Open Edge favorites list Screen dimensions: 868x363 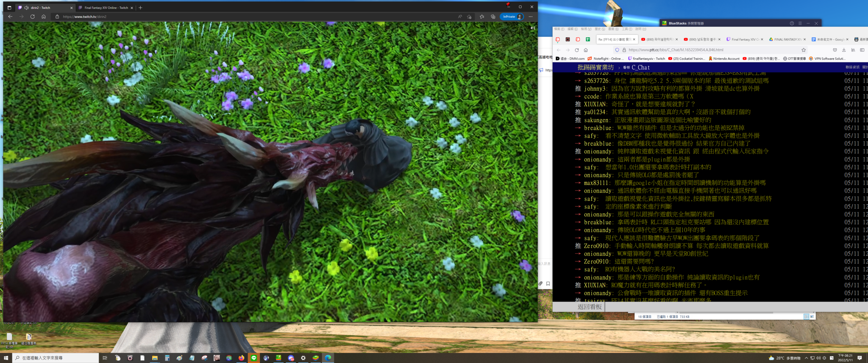[482, 17]
